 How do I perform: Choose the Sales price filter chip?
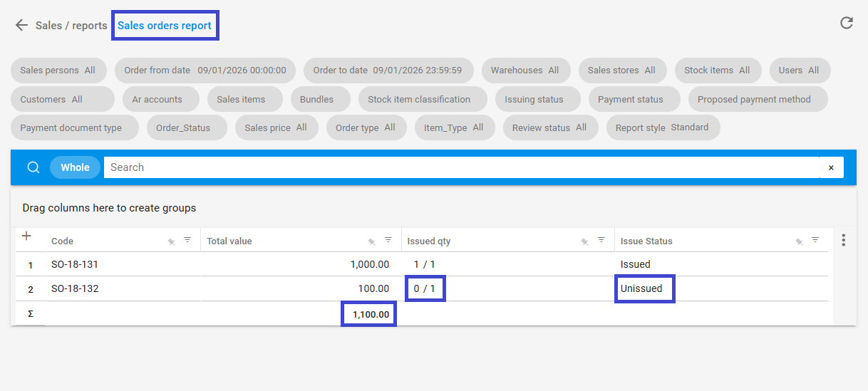pyautogui.click(x=277, y=127)
